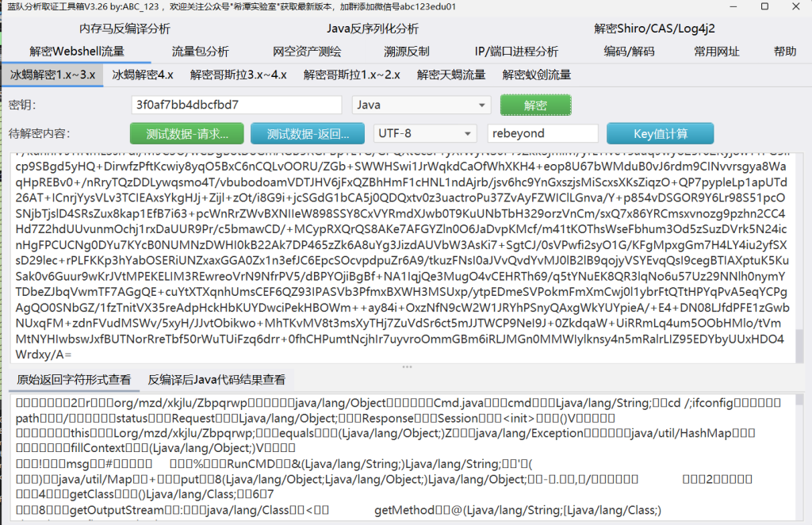812x525 pixels.
Task: View 反编译后Java代码结果查看 tab
Action: [x=216, y=380]
